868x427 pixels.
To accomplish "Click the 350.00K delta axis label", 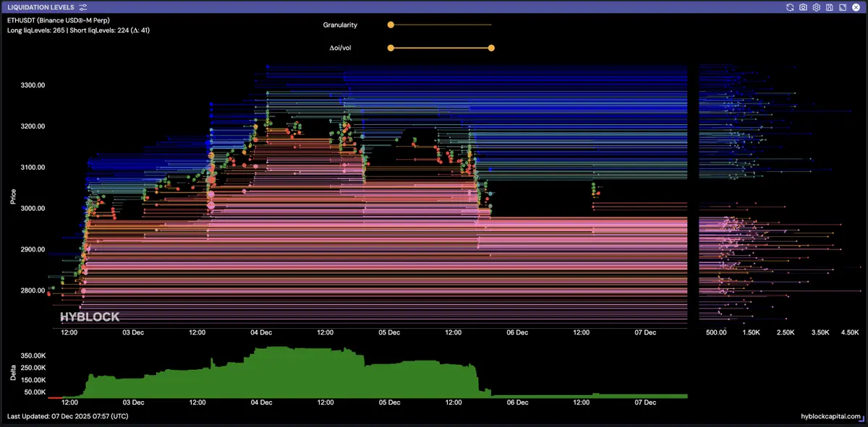I will (x=33, y=356).
